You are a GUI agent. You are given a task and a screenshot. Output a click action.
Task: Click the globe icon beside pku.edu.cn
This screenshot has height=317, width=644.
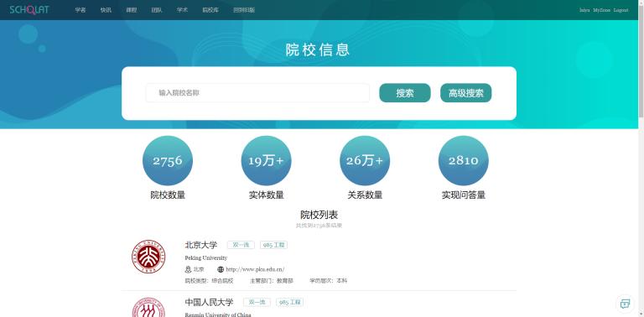(221, 269)
